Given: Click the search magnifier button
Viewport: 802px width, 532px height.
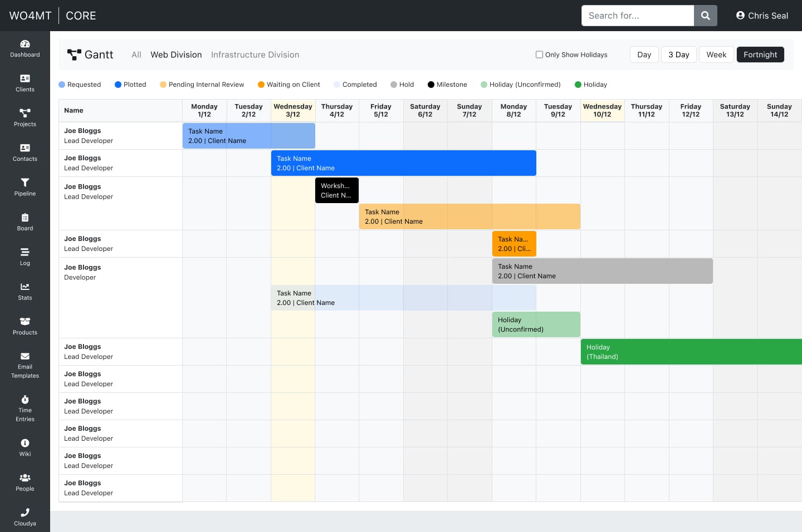Looking at the screenshot, I should coord(705,16).
